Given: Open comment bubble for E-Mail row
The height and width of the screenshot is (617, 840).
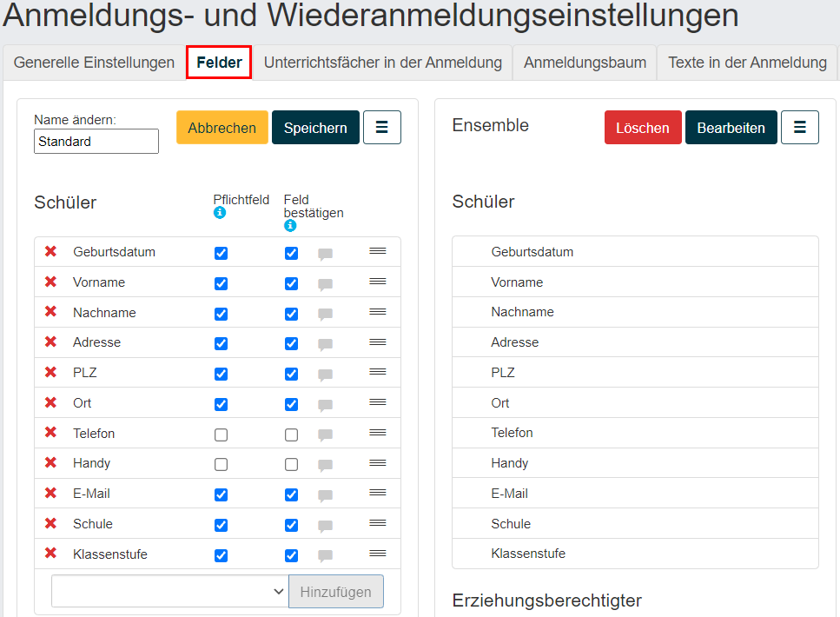Looking at the screenshot, I should pos(325,496).
